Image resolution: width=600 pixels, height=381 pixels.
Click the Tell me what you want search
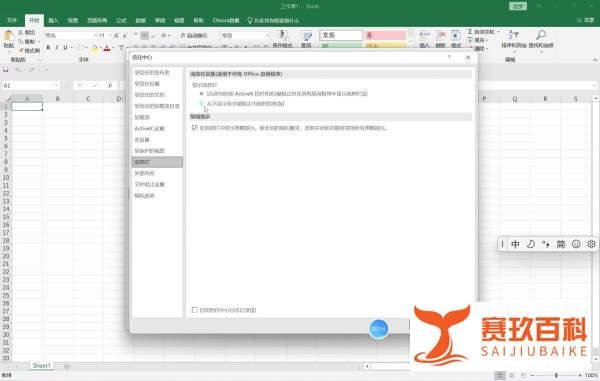pyautogui.click(x=273, y=20)
